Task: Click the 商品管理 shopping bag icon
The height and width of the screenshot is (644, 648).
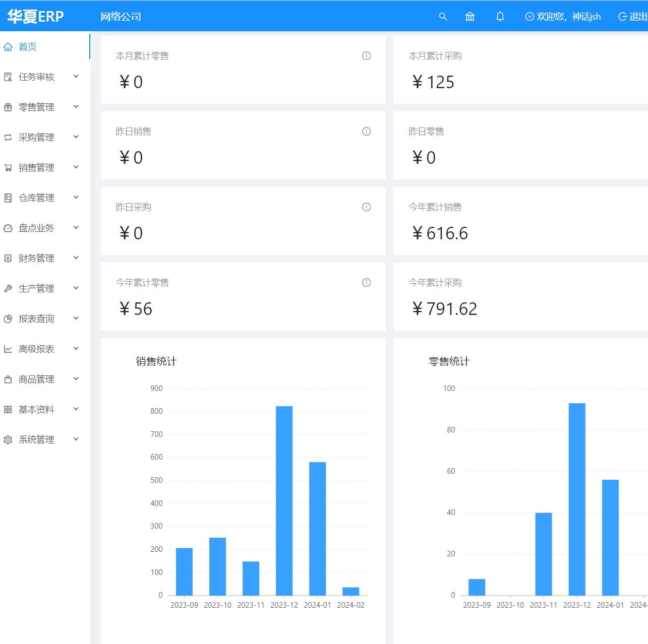Action: 8,379
